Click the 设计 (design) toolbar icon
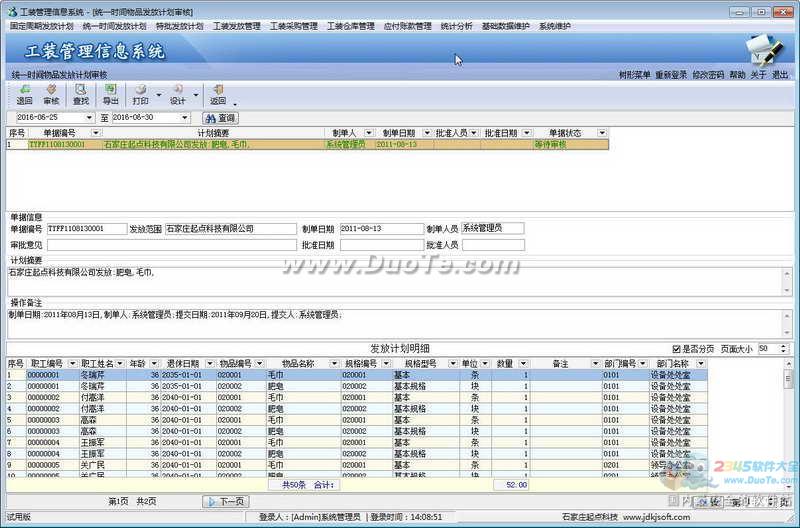 [x=178, y=94]
